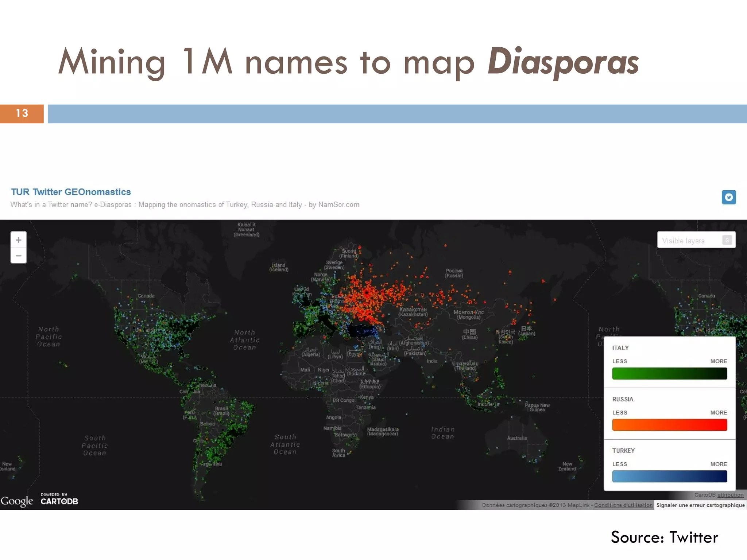Click the slide number 13 box

[22, 113]
